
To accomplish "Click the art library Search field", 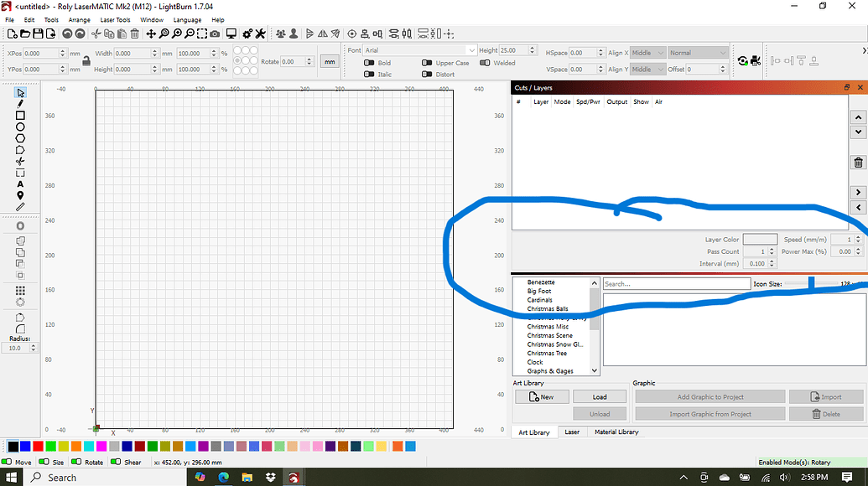I will [x=677, y=283].
